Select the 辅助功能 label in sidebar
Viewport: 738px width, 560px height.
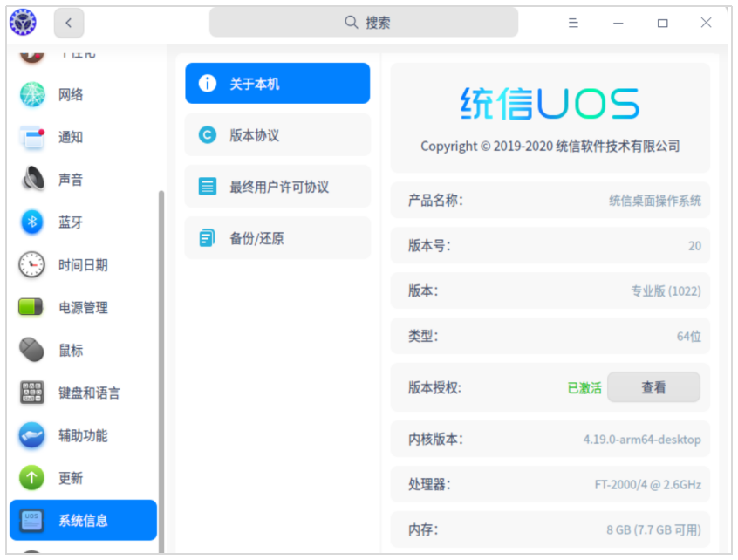(x=83, y=435)
